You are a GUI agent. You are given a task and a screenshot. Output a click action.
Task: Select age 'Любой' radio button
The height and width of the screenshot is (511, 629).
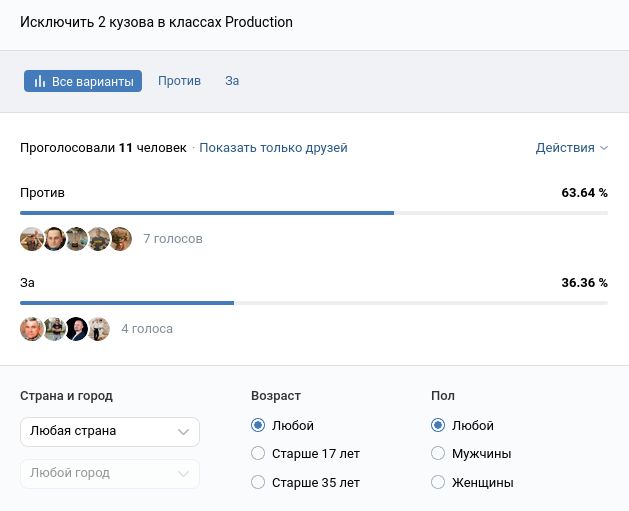259,426
